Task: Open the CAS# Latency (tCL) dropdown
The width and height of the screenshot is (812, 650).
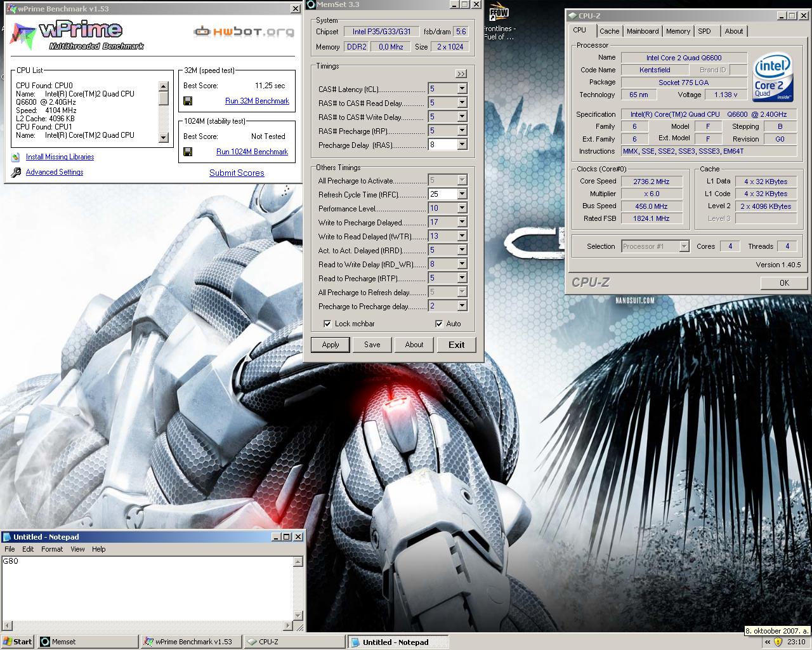Action: [462, 89]
